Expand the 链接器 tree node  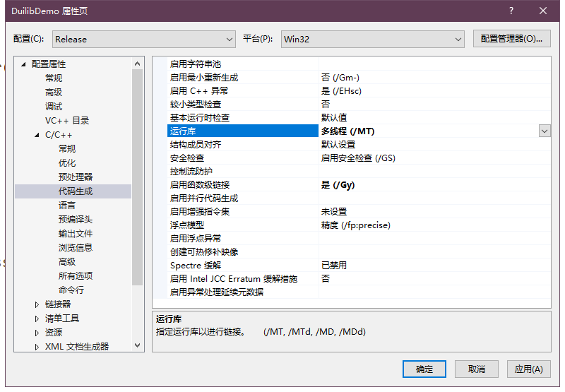coord(37,304)
